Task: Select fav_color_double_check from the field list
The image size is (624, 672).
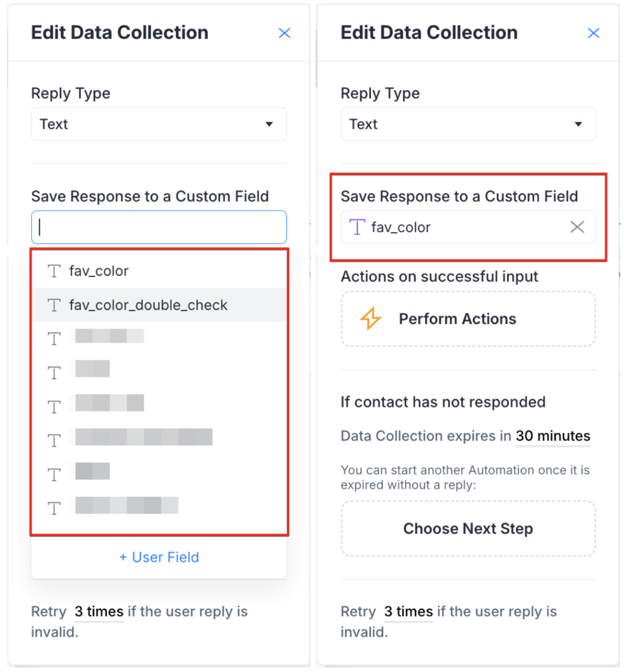Action: (149, 305)
